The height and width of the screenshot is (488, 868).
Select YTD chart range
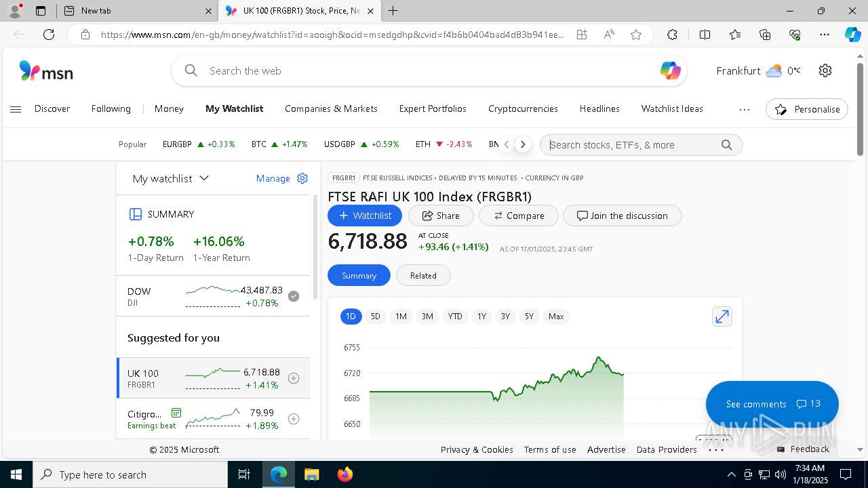point(455,317)
